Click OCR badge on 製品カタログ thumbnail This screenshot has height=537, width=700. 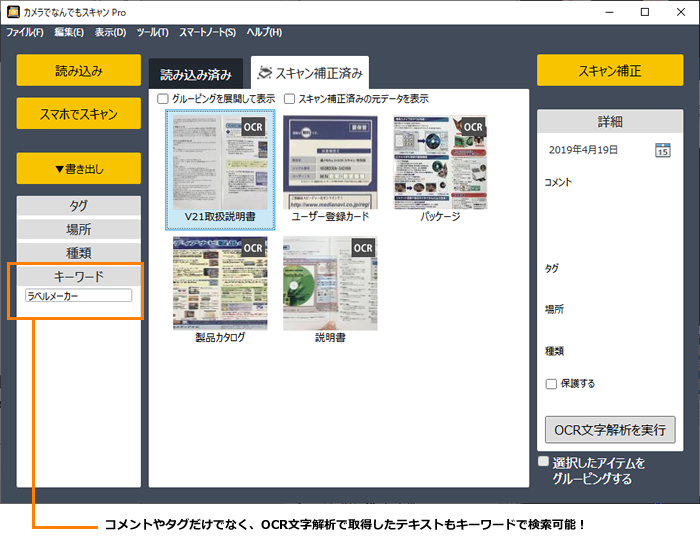tap(253, 248)
